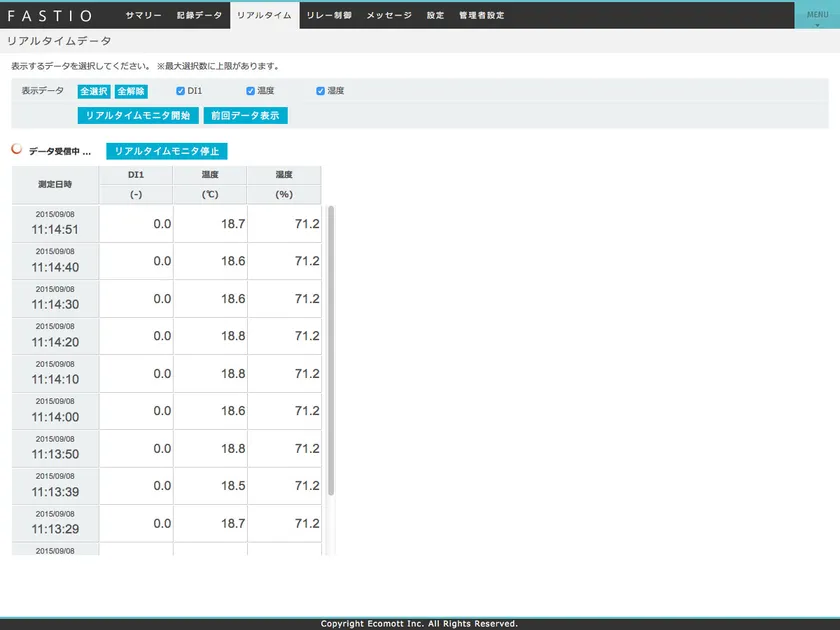The height and width of the screenshot is (630, 840).
Task: Select the リアルタイム tab
Action: click(264, 16)
